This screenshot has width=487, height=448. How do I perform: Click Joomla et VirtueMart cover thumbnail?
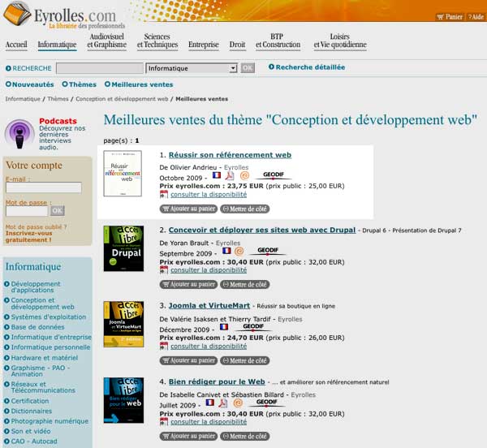click(x=123, y=324)
